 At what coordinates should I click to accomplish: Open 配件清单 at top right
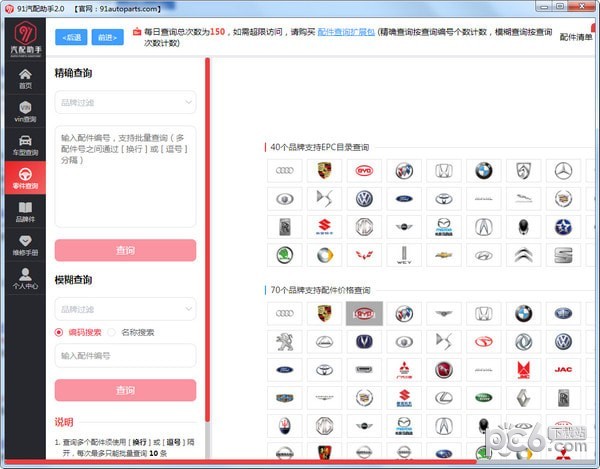coord(576,37)
